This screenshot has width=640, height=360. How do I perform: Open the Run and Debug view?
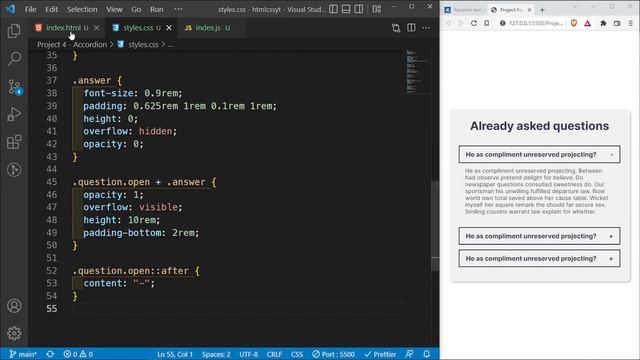(14, 114)
